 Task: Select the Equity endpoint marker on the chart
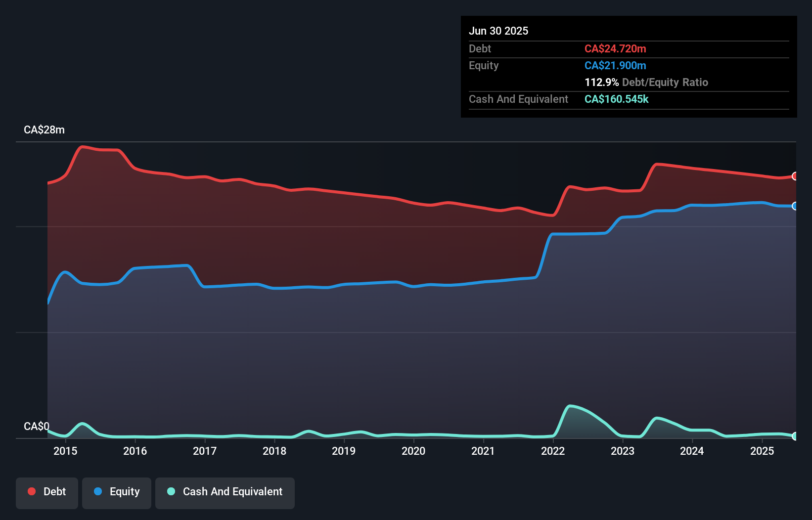point(794,206)
